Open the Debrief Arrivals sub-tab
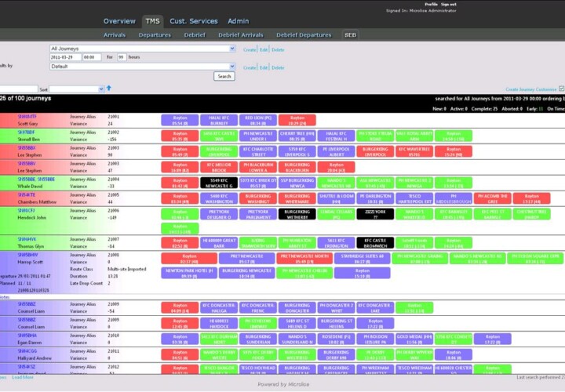This screenshot has width=565, height=392. point(242,35)
